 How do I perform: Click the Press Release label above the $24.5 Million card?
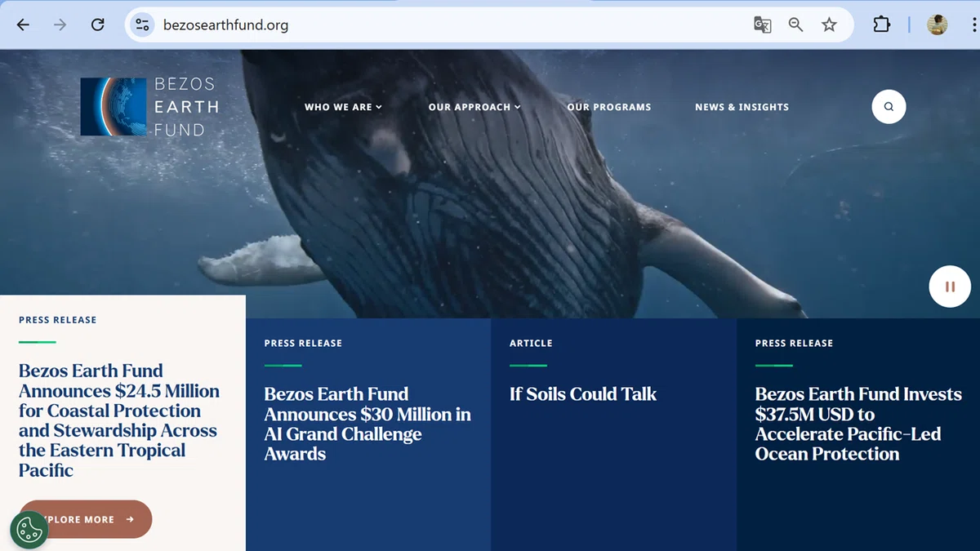[x=58, y=320]
